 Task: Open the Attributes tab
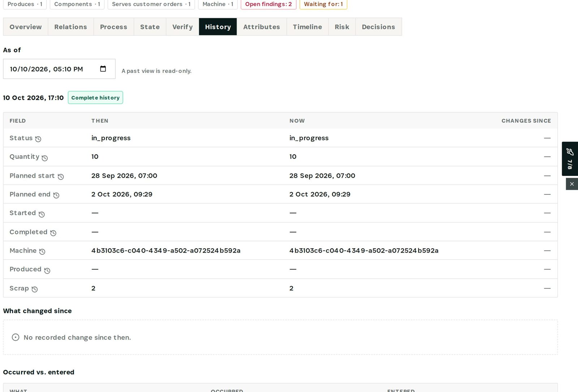pos(262,27)
